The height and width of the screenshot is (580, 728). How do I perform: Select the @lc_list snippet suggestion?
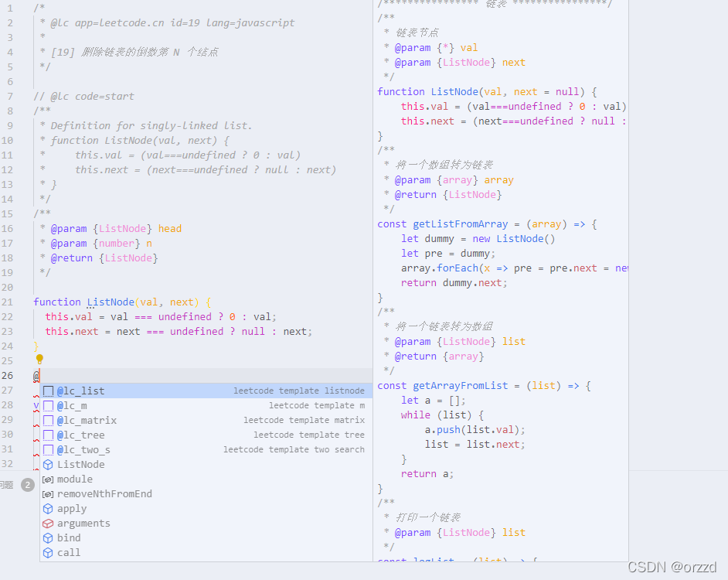pos(206,391)
